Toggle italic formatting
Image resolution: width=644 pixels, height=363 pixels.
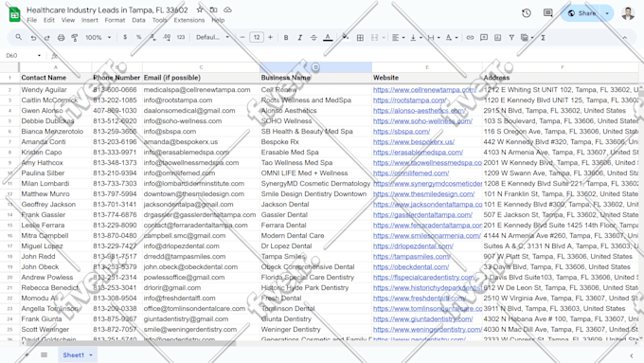click(x=300, y=37)
